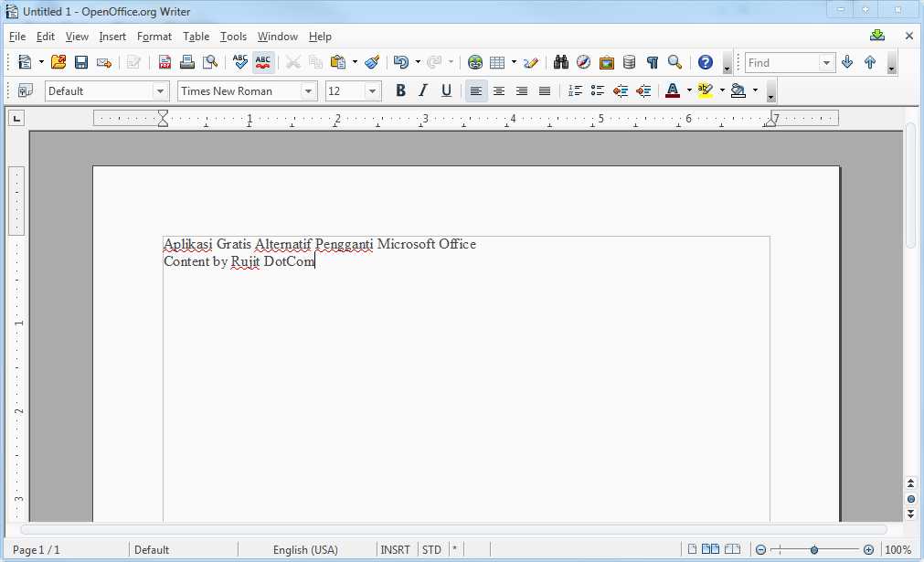Click STD selection mode in status bar
The width and height of the screenshot is (924, 562).
tap(431, 549)
